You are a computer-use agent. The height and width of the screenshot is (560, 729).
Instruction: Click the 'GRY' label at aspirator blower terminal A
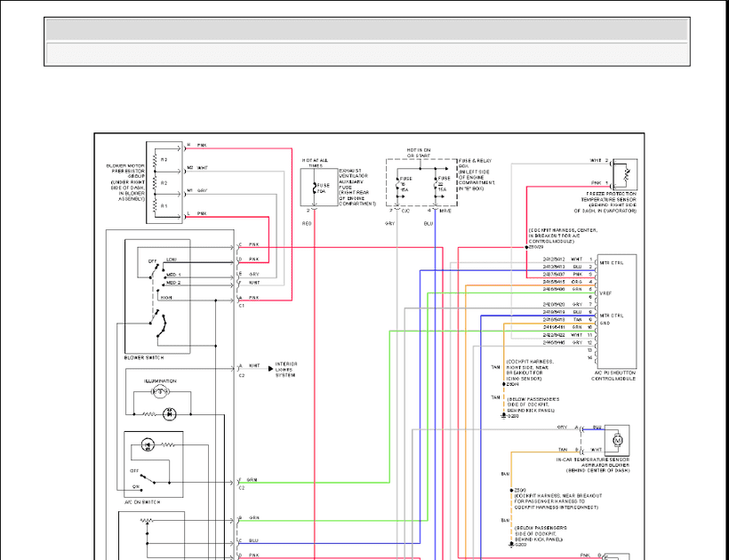(x=563, y=427)
